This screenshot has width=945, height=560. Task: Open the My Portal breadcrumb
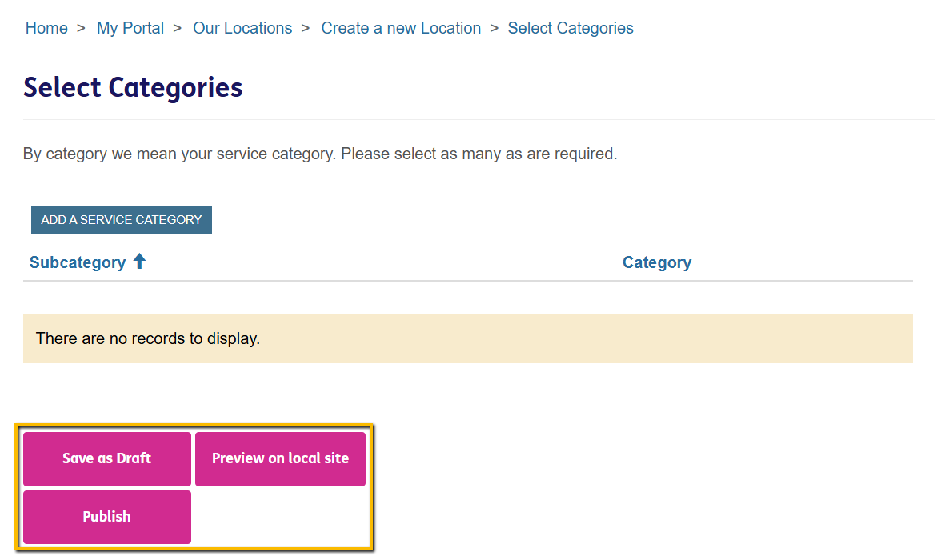[130, 28]
